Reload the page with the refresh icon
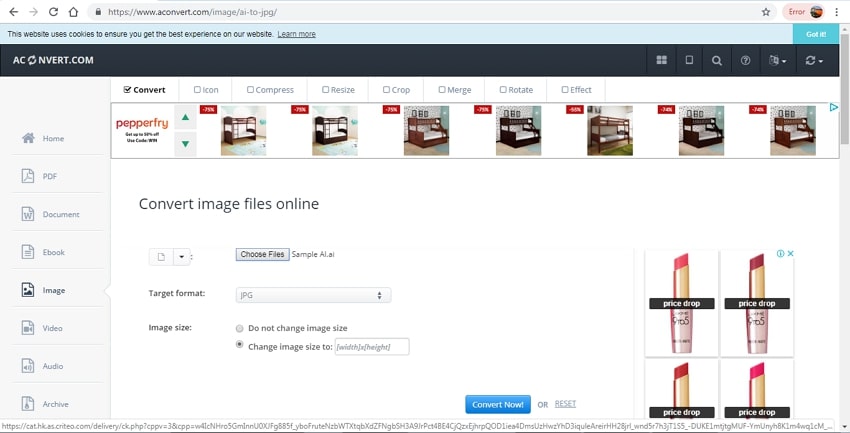850x433 pixels. click(x=52, y=12)
